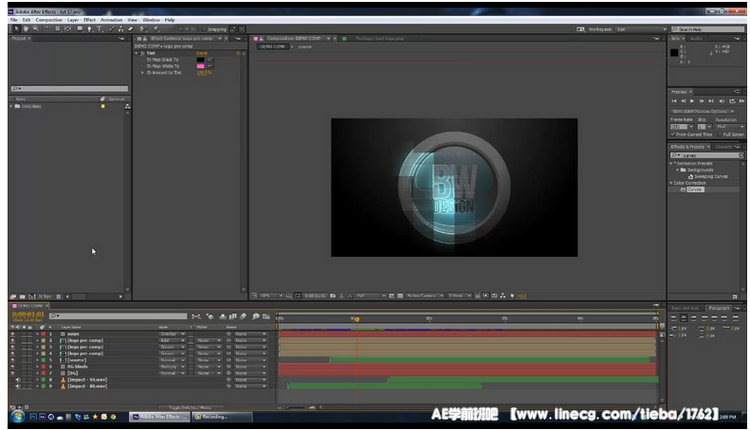
Task: Click the pink Map White To swatch
Action: 200,66
